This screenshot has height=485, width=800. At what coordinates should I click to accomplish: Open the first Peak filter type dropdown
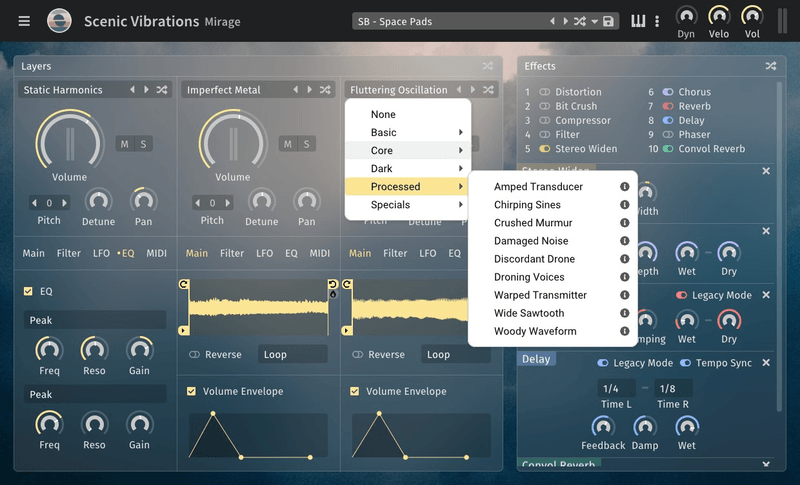point(95,320)
